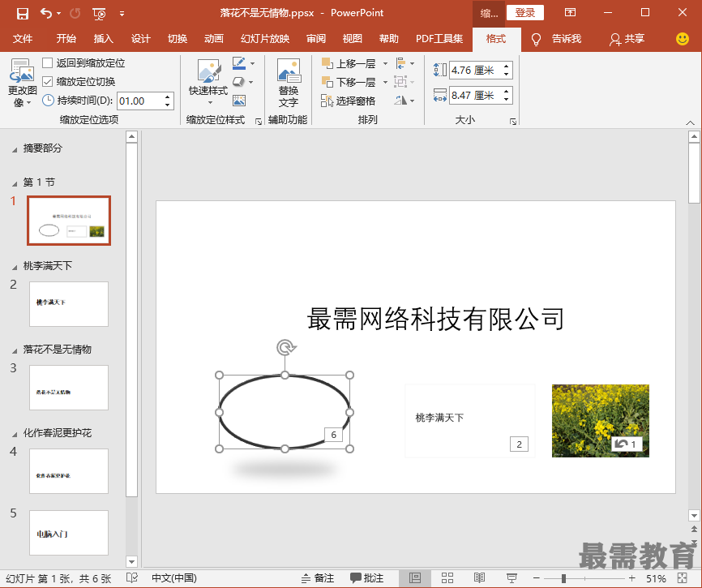The image size is (702, 588).
Task: Toggle 返回到缩放定位 checkbox
Action: click(x=48, y=62)
